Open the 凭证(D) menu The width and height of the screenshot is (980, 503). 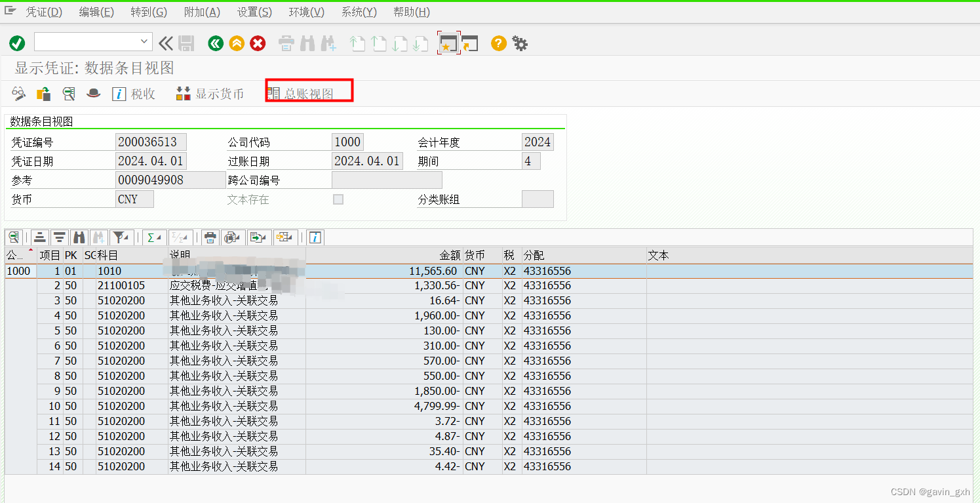(43, 11)
